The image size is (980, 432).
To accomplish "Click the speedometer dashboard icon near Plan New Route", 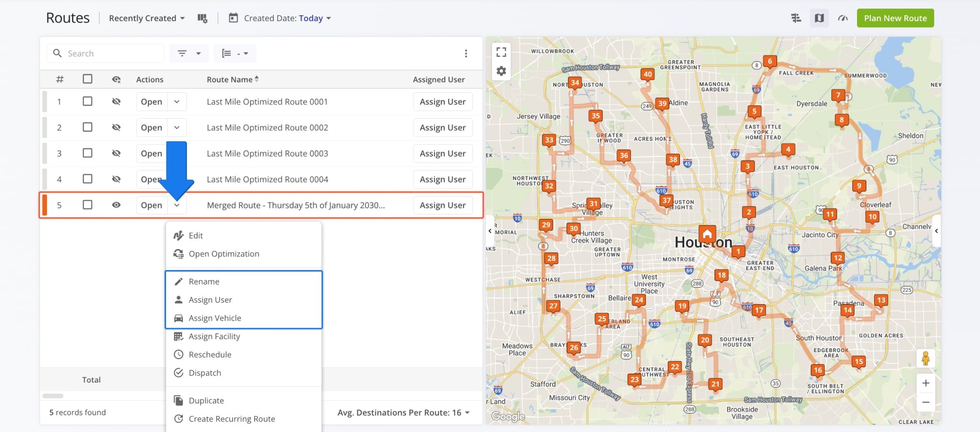I will (843, 18).
